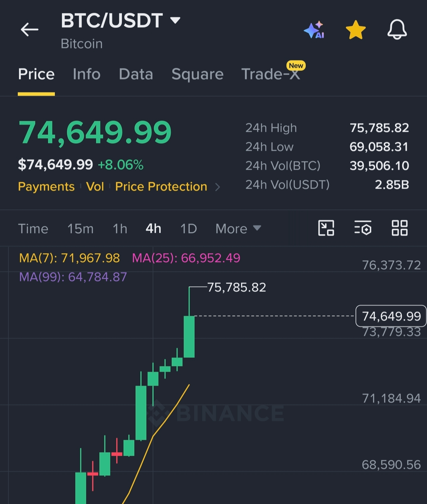
Task: Tap the 71,184.94 axis price label
Action: tap(391, 398)
